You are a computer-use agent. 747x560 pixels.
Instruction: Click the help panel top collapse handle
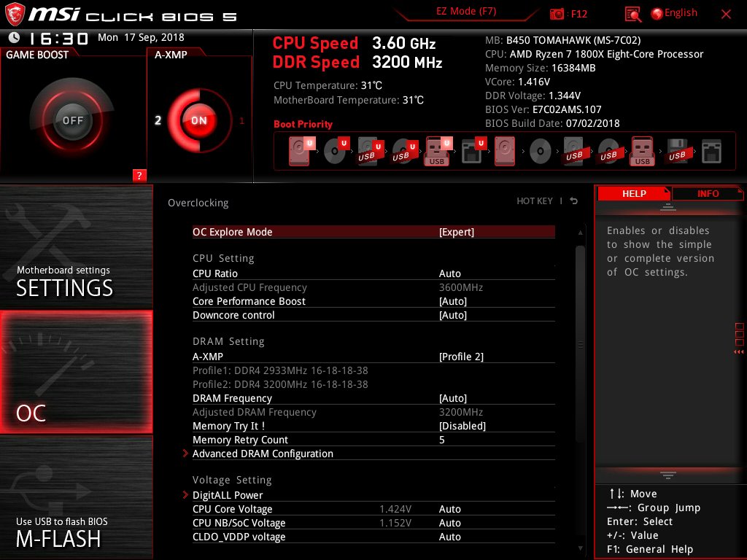pos(667,207)
